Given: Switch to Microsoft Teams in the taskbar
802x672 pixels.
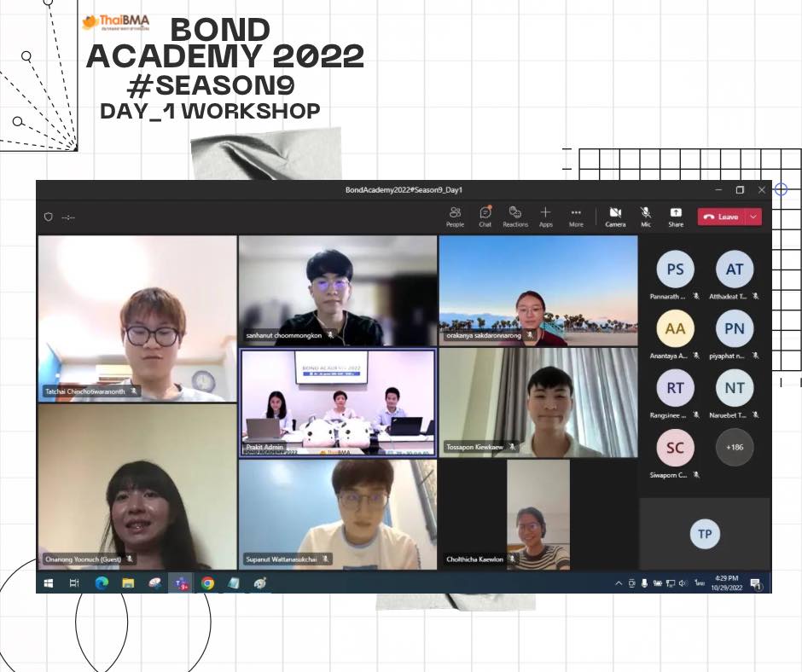Looking at the screenshot, I should click(181, 583).
